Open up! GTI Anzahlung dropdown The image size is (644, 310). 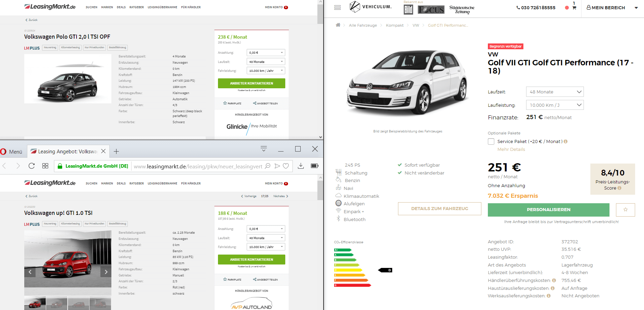point(266,229)
